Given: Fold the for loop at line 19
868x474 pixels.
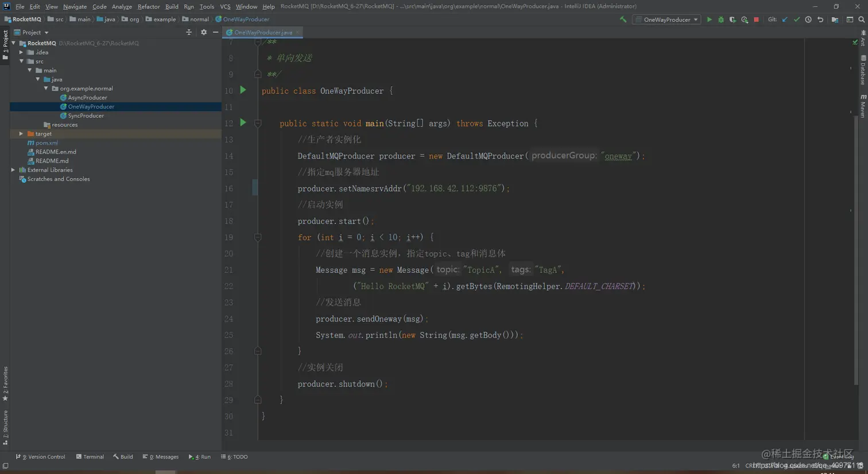Looking at the screenshot, I should pyautogui.click(x=258, y=237).
